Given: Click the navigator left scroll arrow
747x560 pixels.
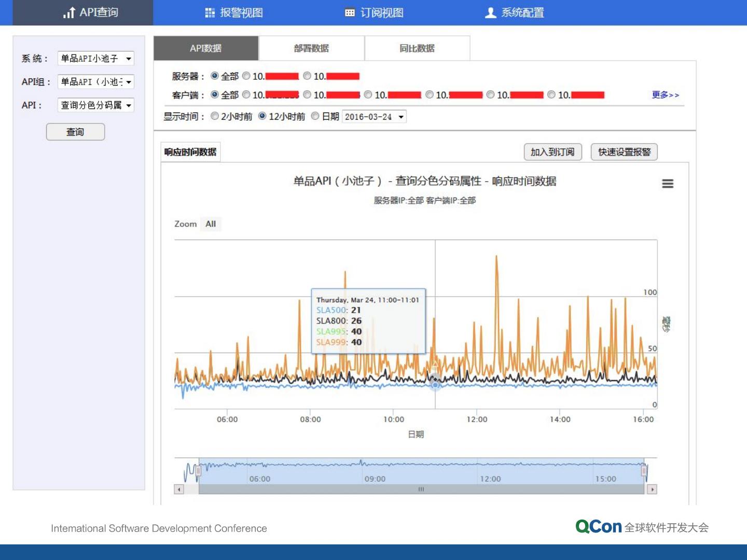Looking at the screenshot, I should [179, 489].
